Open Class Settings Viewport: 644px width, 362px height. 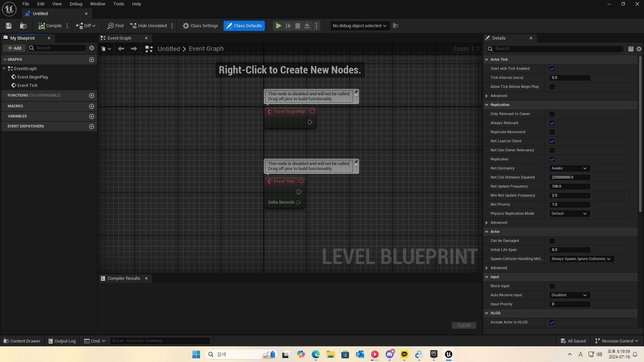200,26
